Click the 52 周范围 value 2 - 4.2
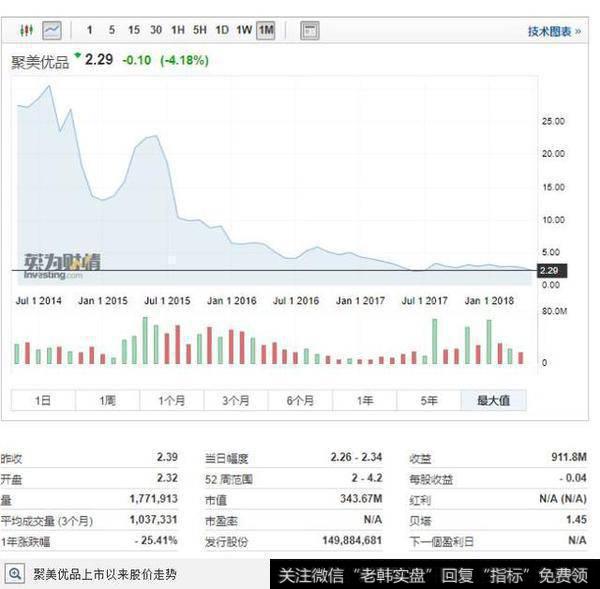 (367, 478)
